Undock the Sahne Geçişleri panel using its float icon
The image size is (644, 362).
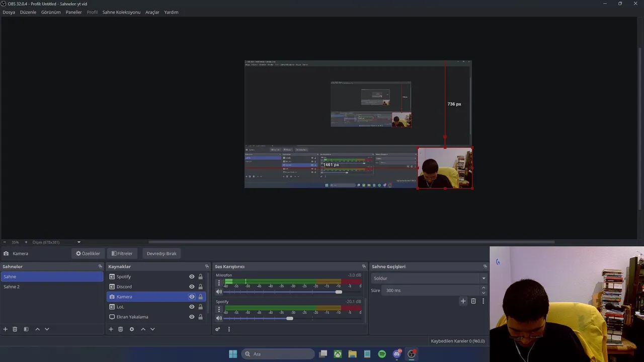tap(485, 266)
